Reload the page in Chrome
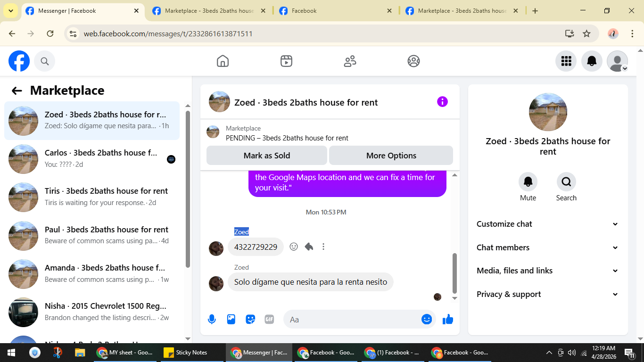This screenshot has height=362, width=644. click(50, 33)
